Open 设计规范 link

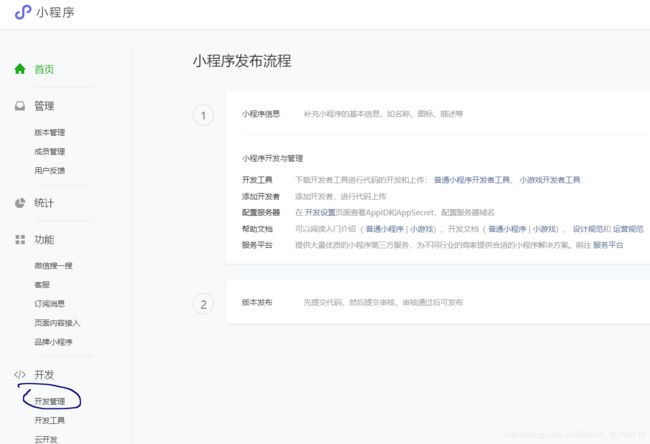[588, 229]
